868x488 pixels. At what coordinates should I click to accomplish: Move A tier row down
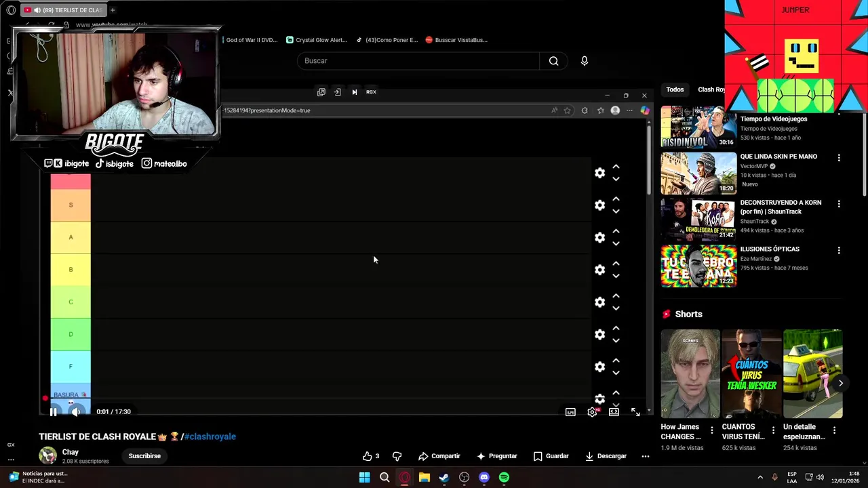click(x=616, y=244)
